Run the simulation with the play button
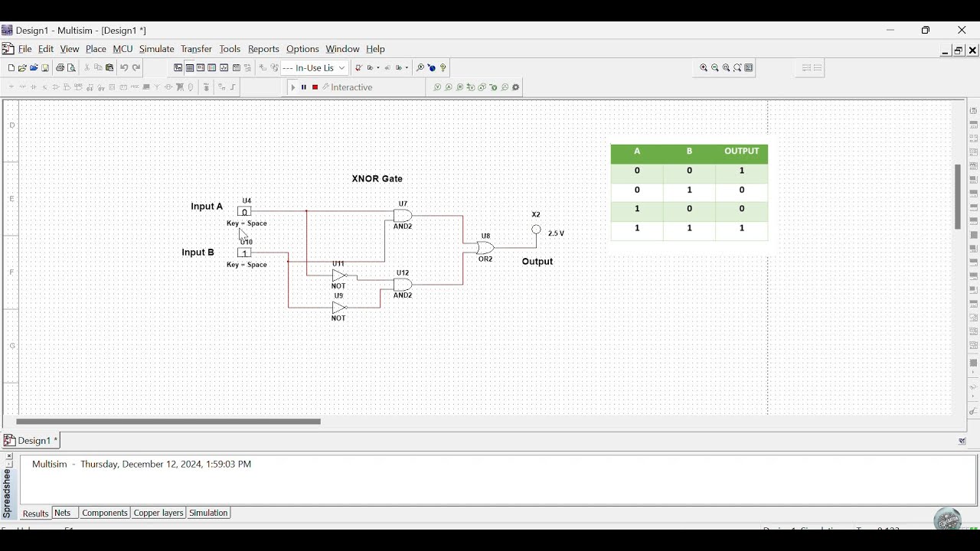The height and width of the screenshot is (551, 980). point(293,87)
